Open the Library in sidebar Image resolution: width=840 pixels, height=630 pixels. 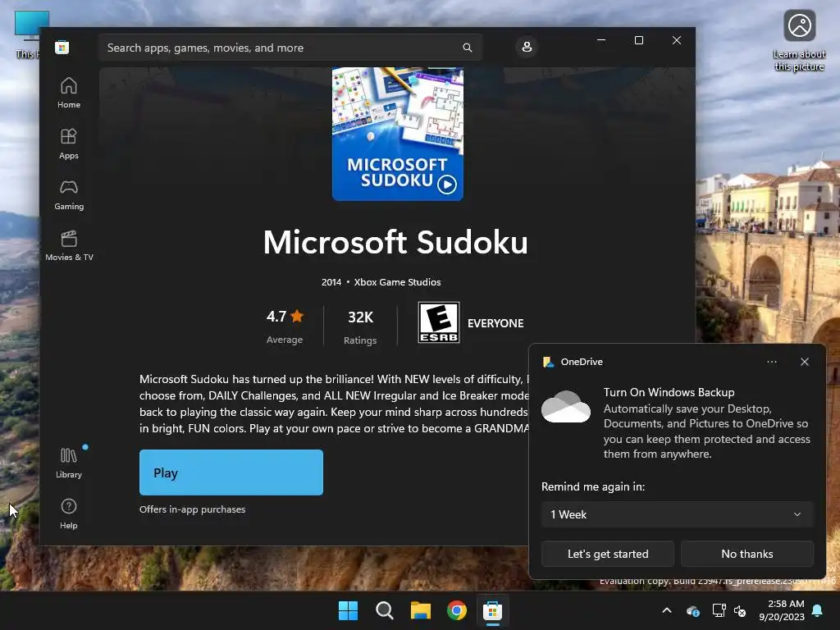pyautogui.click(x=69, y=463)
